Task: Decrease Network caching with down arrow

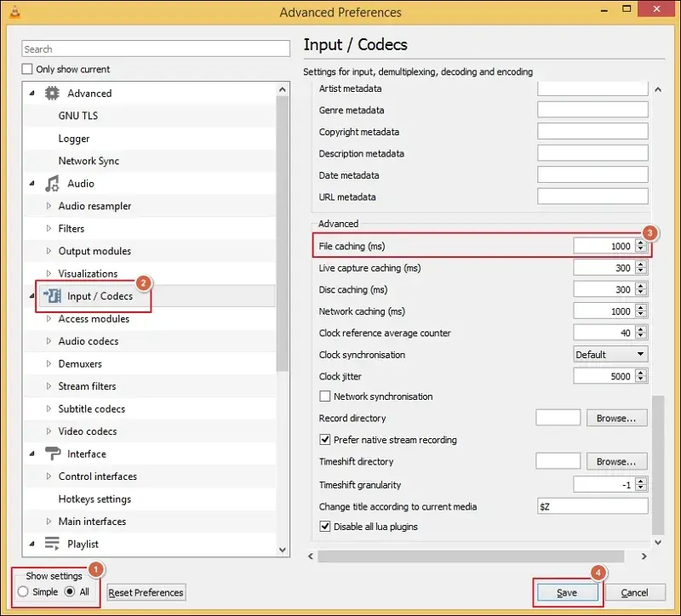Action: tap(641, 314)
